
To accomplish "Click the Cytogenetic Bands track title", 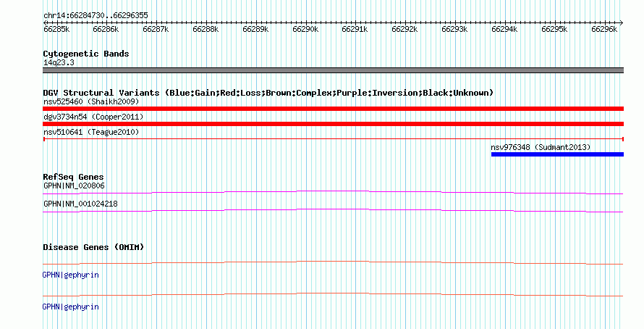I will (x=86, y=54).
